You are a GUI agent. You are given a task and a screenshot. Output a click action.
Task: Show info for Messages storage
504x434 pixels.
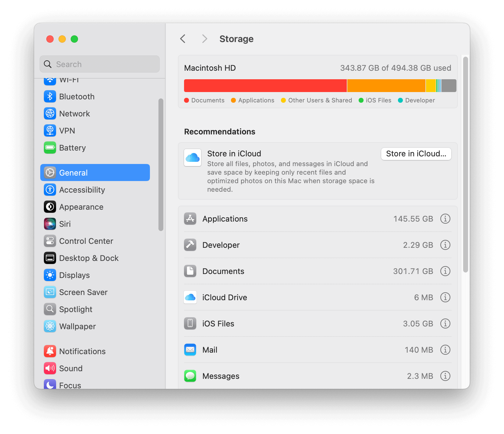445,376
